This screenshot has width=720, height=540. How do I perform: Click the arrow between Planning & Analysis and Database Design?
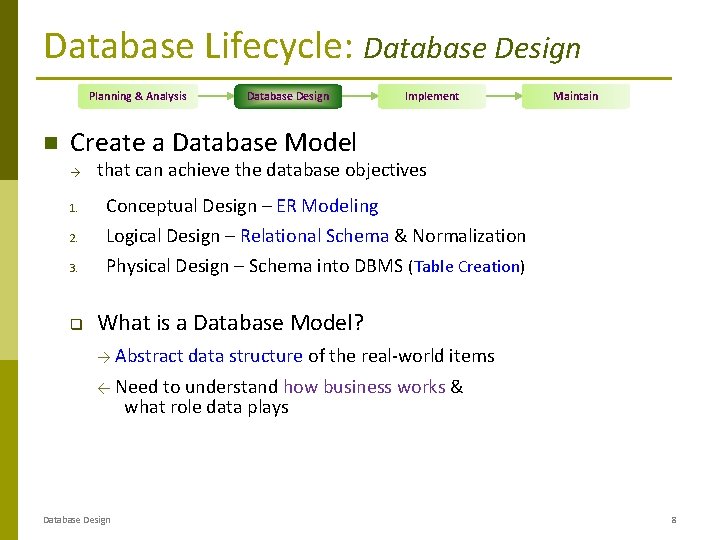coord(216,96)
